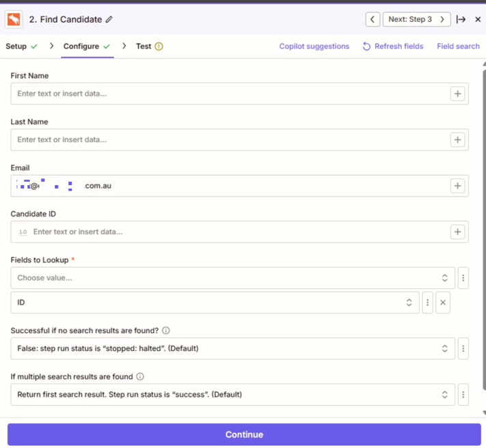Screen dimensions: 486x448
Task: Click the expand panel arrow icon
Action: (461, 19)
